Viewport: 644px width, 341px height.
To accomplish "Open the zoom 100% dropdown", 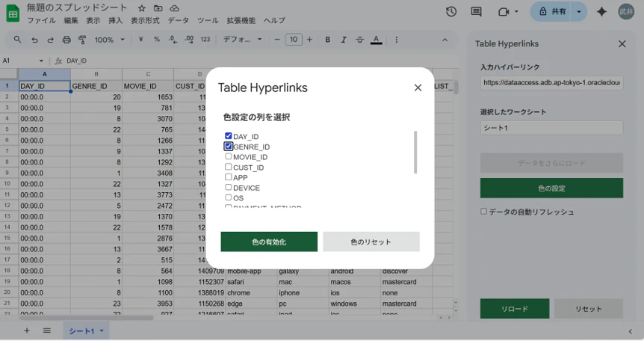I will (109, 40).
